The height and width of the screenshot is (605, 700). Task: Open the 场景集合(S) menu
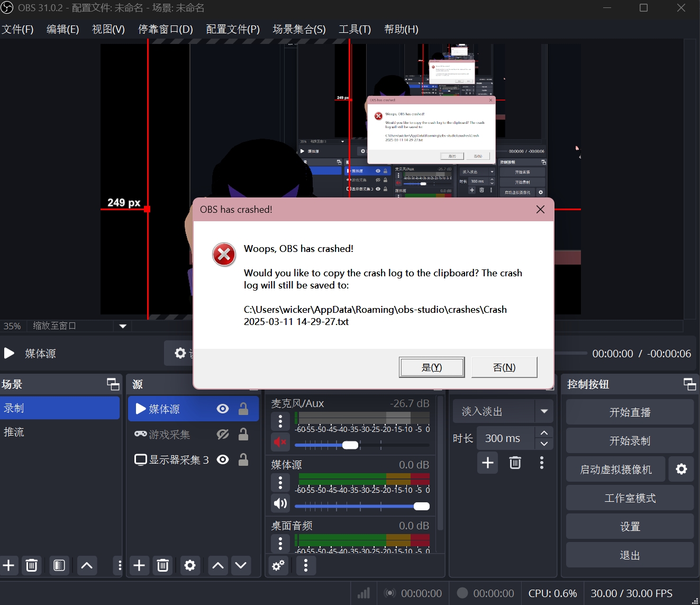299,29
